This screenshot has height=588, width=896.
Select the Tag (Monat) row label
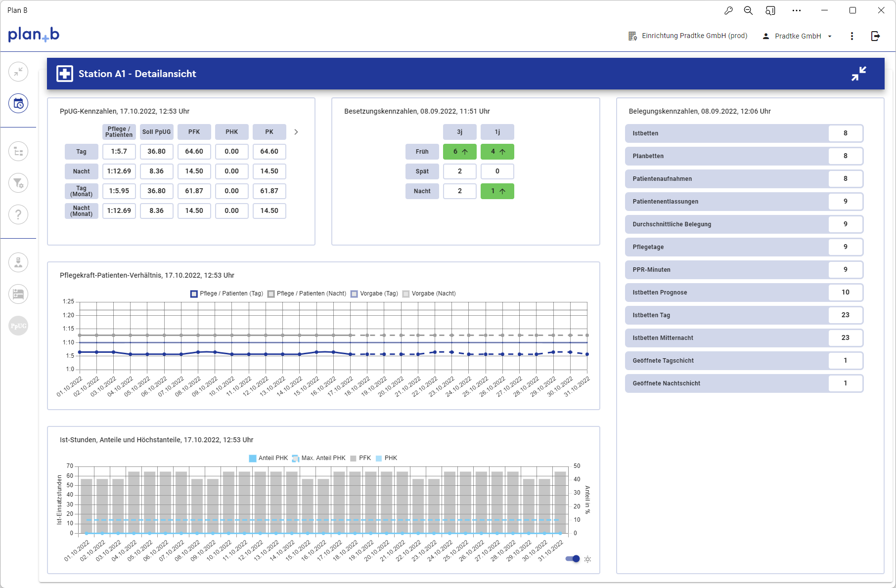(82, 191)
